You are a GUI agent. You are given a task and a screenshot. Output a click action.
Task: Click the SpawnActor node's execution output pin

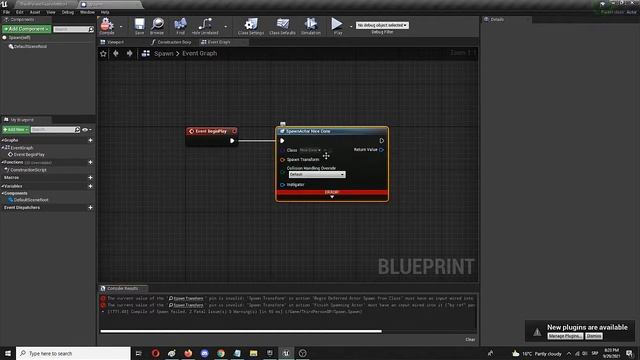point(382,141)
